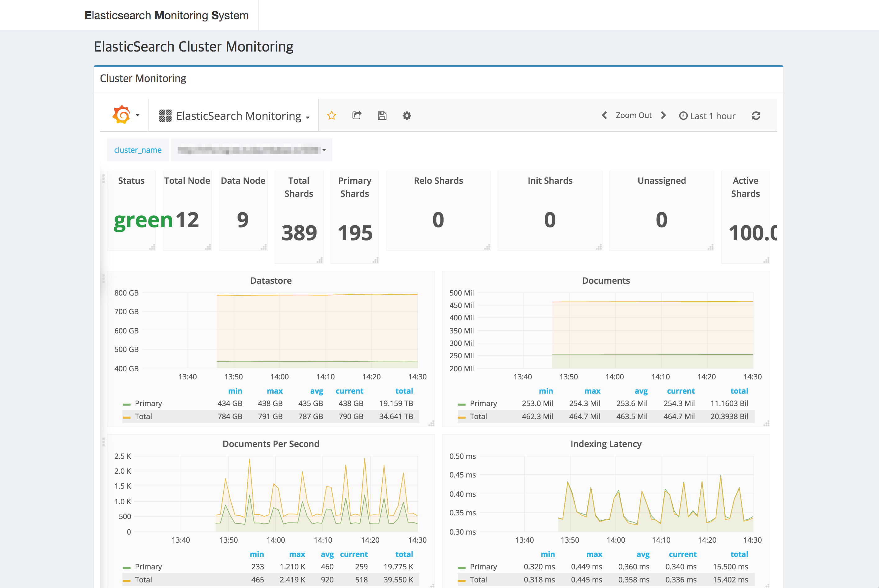Image resolution: width=879 pixels, height=588 pixels.
Task: Pick color for Indexing Latency Primary swatch
Action: point(462,568)
